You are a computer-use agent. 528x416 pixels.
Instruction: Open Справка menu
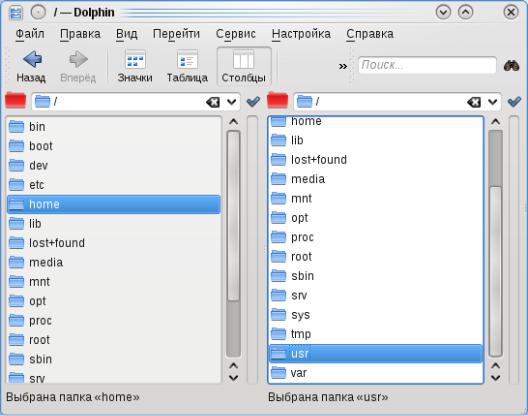click(x=370, y=34)
